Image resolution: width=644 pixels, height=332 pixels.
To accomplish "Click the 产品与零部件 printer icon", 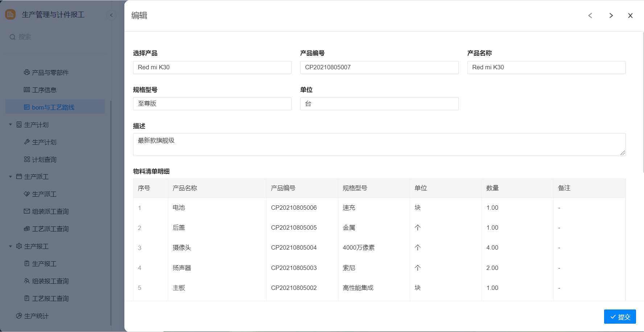I will tap(27, 72).
